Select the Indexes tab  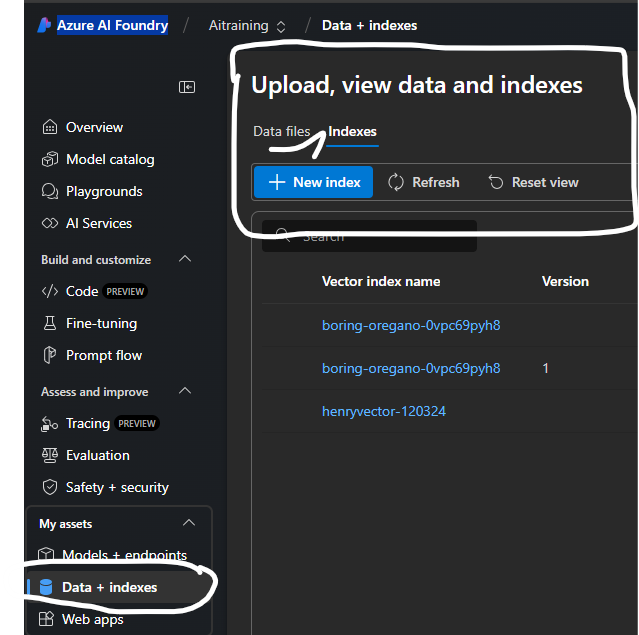tap(352, 132)
